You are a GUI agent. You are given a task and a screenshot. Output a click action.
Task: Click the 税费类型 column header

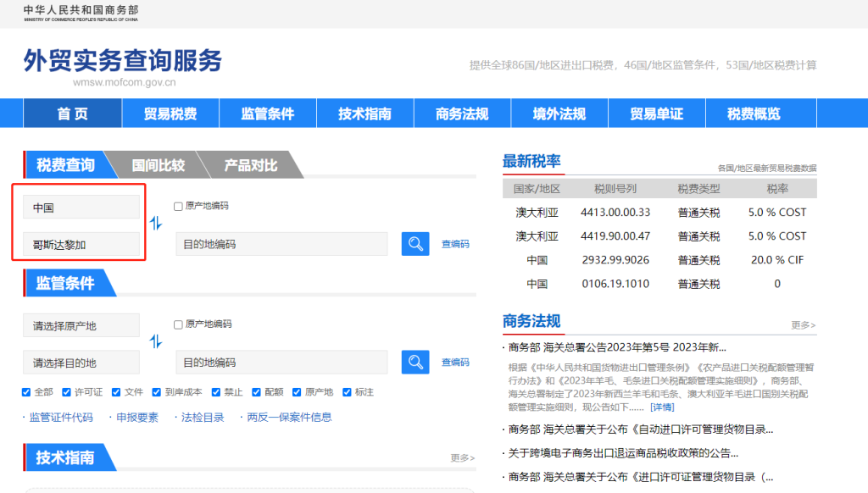click(698, 189)
